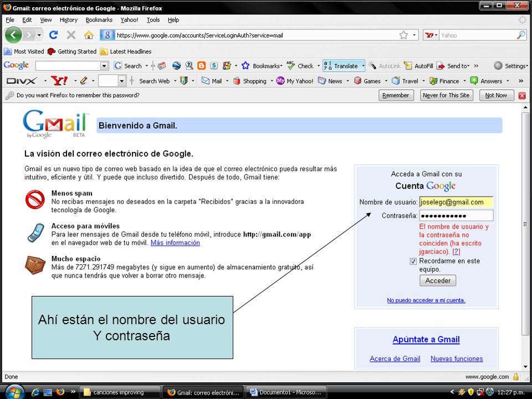532x399 pixels.
Task: Show more Google toolbar buttons chevron
Action: point(477,66)
